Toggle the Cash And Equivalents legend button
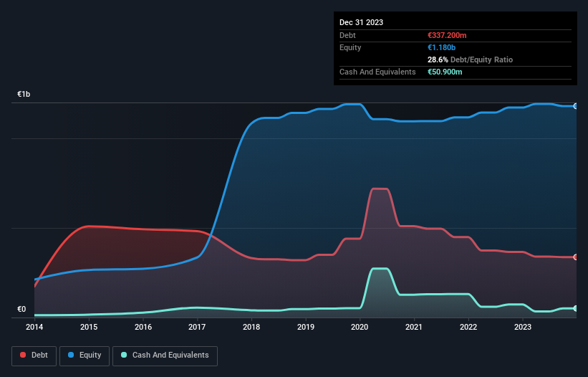The image size is (588, 377). (x=165, y=355)
